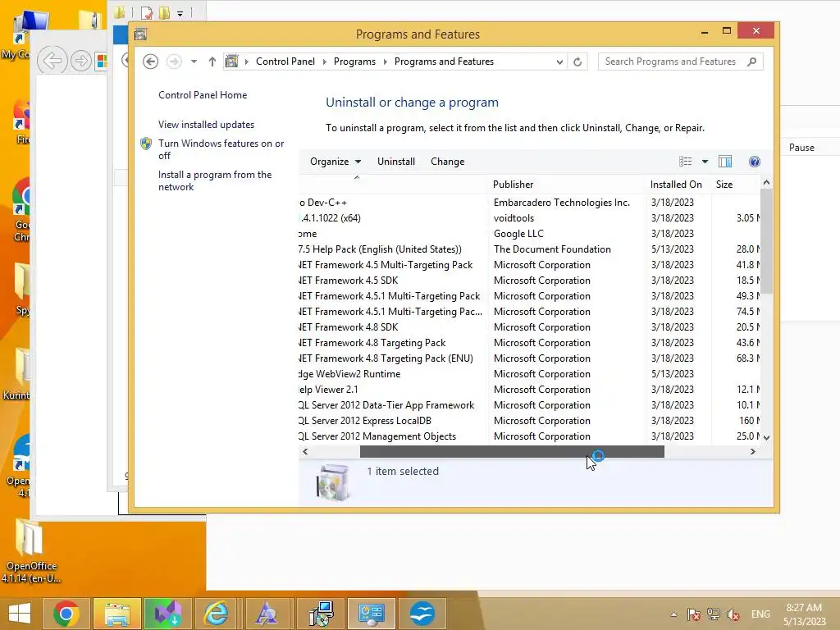Select the 7.5 Help Pack (English) row
This screenshot has width=840, height=630.
point(529,249)
